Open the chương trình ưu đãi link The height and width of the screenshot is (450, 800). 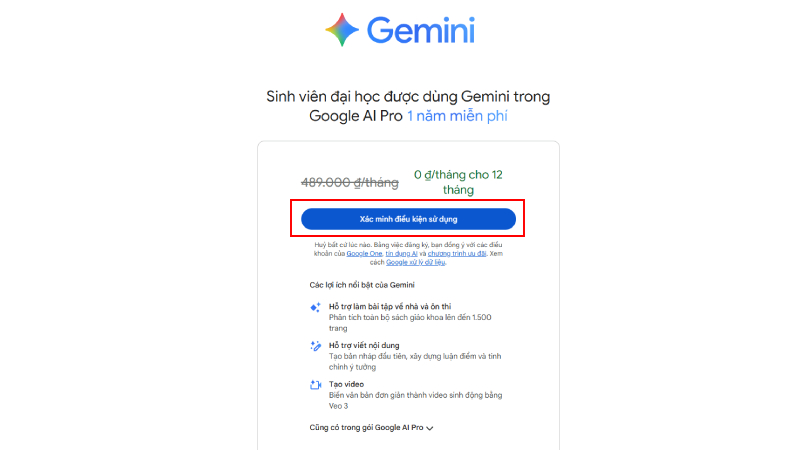pos(457,254)
